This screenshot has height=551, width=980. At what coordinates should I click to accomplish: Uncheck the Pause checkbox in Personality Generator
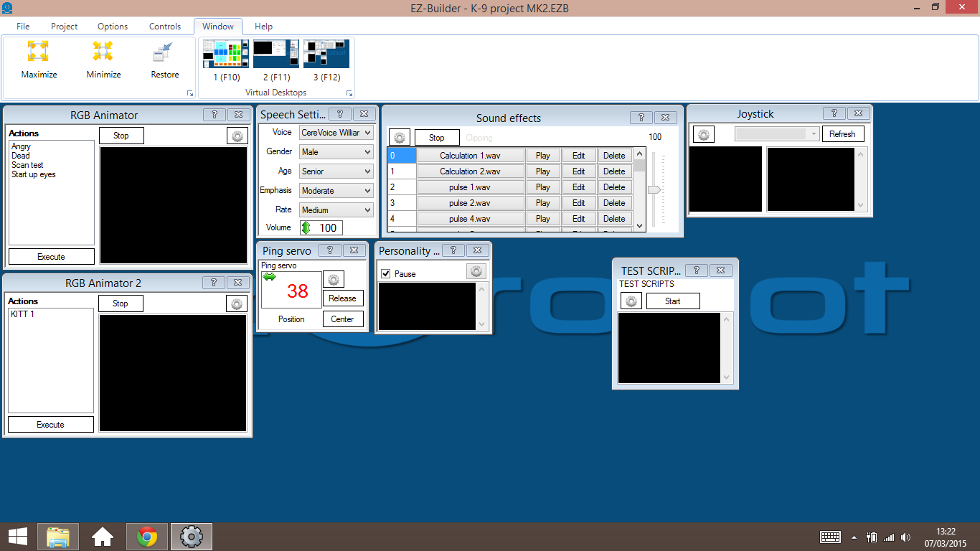tap(385, 272)
